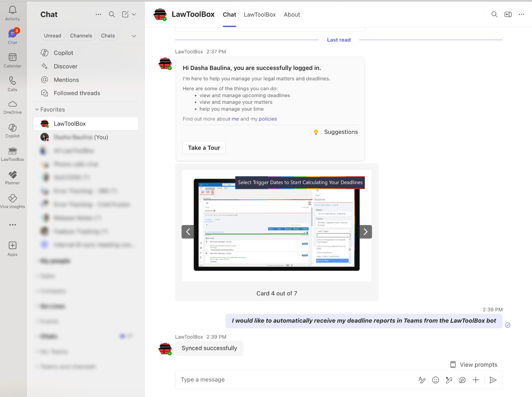The height and width of the screenshot is (397, 532).
Task: Open Mentions in chat list
Action: click(x=86, y=80)
